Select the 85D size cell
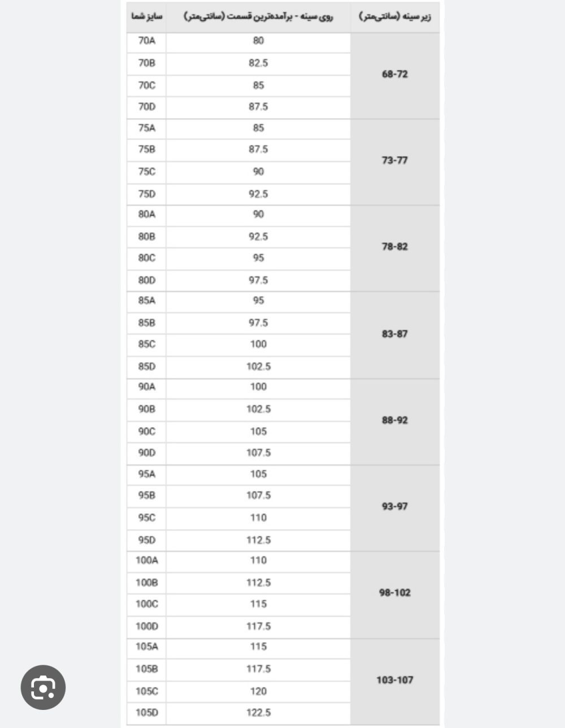Screen dimensions: 565x728 [x=146, y=367]
